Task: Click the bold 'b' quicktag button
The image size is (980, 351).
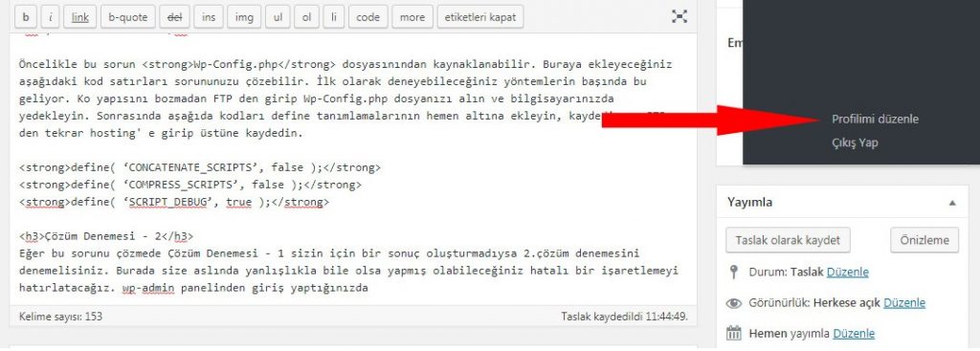Action: click(26, 17)
